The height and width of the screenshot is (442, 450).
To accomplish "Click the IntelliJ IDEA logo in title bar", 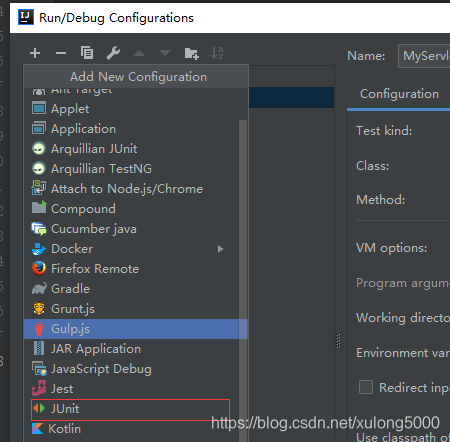I will click(26, 17).
